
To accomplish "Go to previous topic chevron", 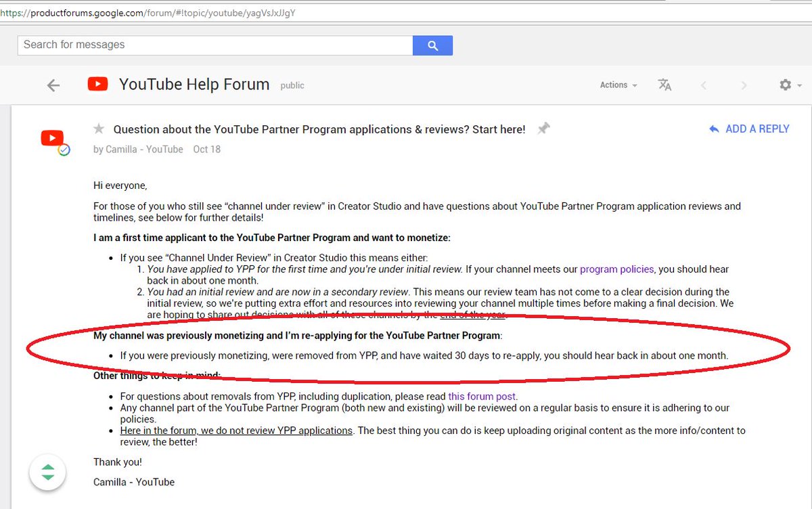I will tap(704, 85).
